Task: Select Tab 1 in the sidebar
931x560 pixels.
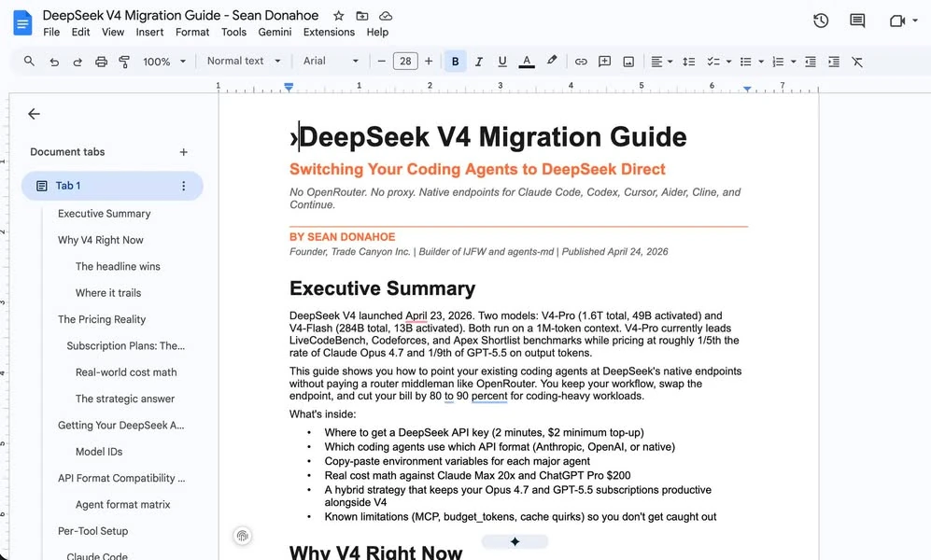Action: 112,186
